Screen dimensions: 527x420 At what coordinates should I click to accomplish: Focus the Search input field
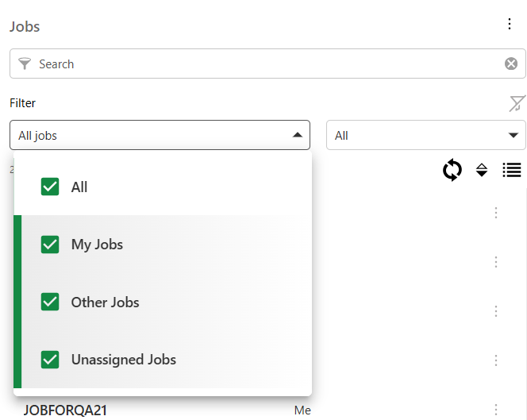click(x=262, y=64)
